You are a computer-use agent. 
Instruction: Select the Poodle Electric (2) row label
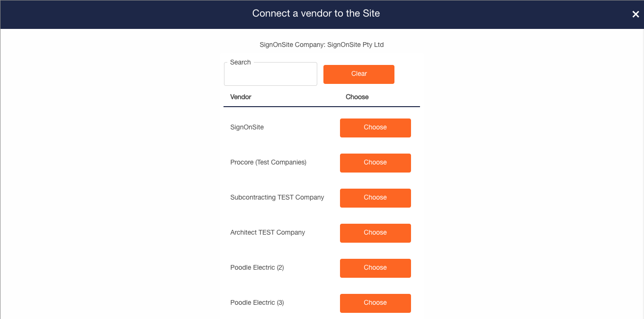[257, 267]
